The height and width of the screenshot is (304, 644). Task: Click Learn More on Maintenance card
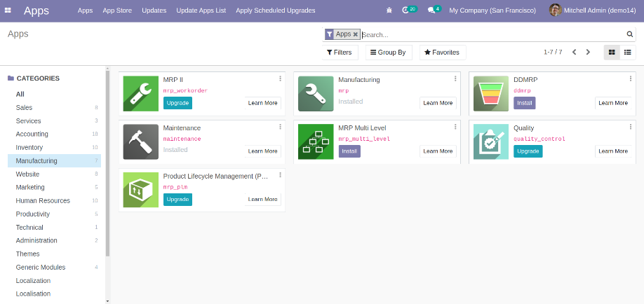click(263, 151)
